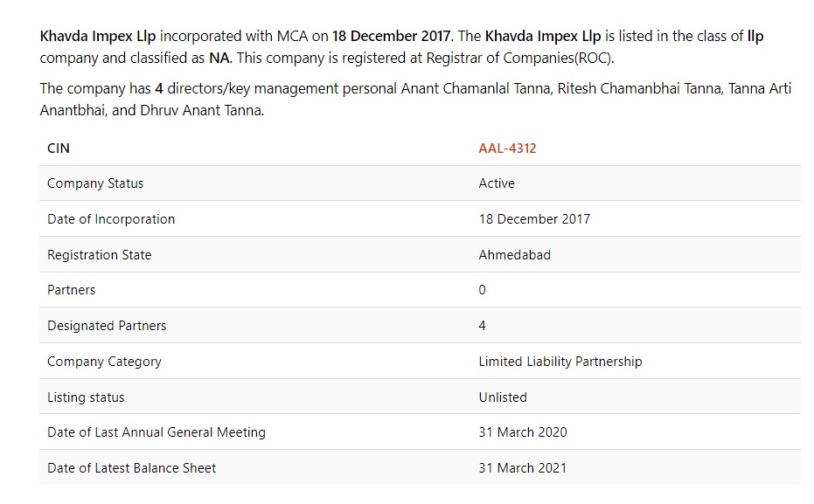
Task: Select the 31 March 2020 value
Action: (x=523, y=432)
